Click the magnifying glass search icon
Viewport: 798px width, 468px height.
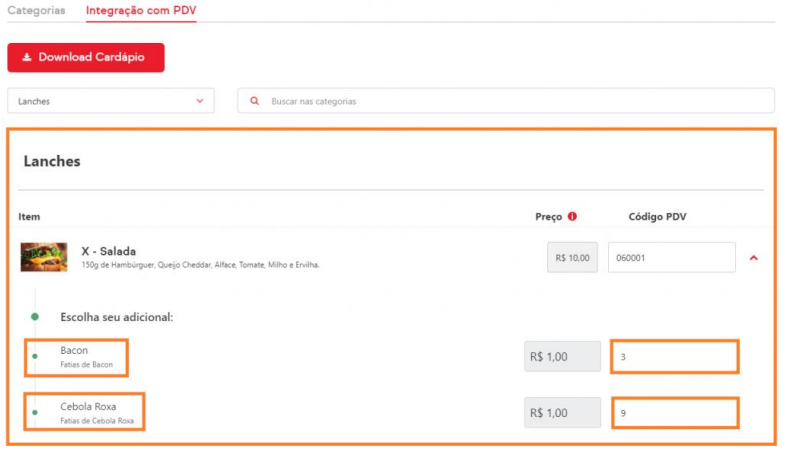255,101
